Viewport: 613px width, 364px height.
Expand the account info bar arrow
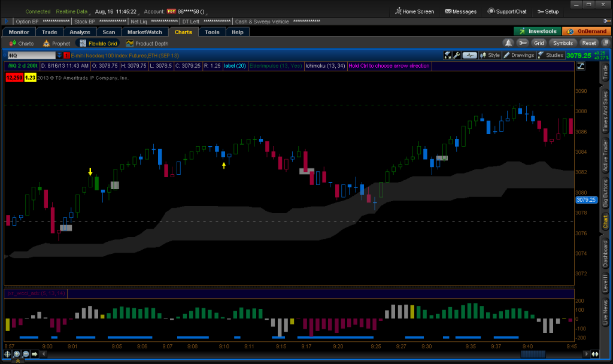(6, 22)
